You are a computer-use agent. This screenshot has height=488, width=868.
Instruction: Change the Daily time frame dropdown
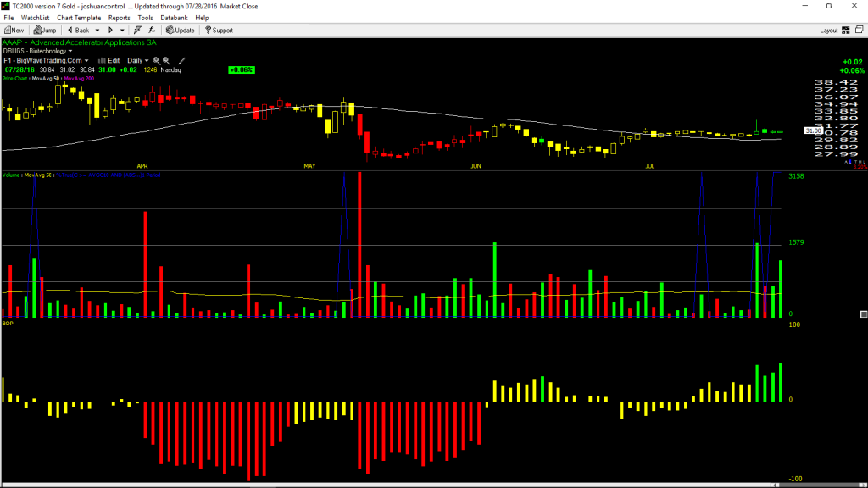137,60
